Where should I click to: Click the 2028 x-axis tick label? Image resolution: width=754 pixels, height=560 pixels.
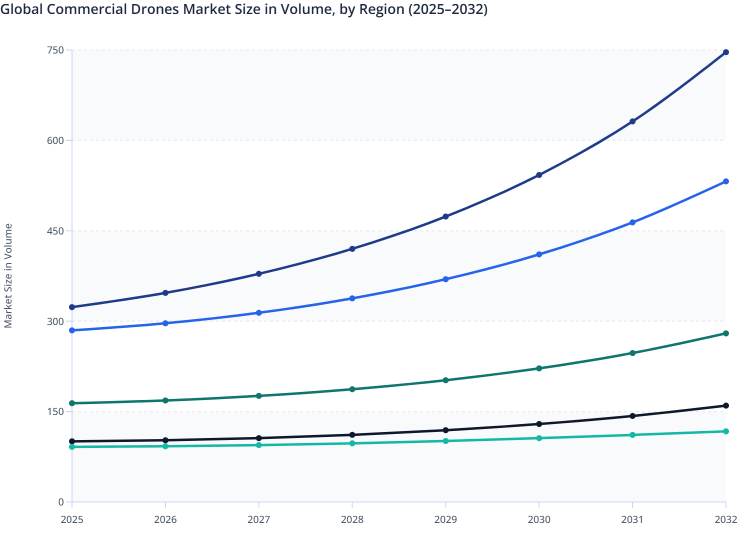pos(352,520)
